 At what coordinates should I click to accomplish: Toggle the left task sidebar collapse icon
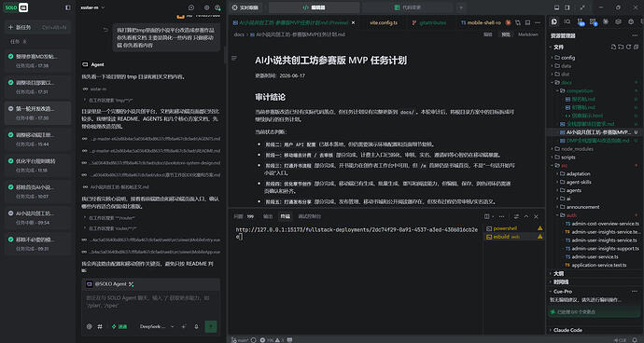point(68,7)
